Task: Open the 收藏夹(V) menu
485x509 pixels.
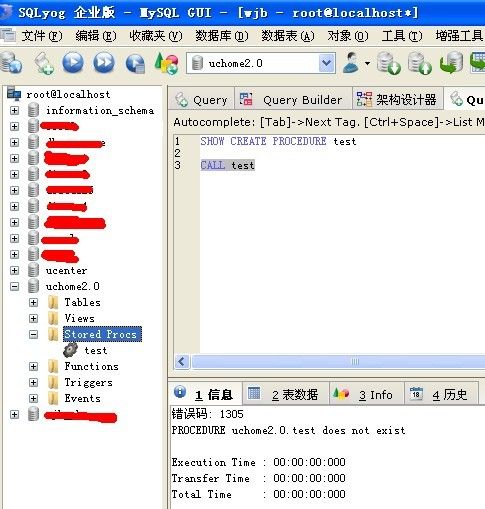Action: pyautogui.click(x=156, y=36)
